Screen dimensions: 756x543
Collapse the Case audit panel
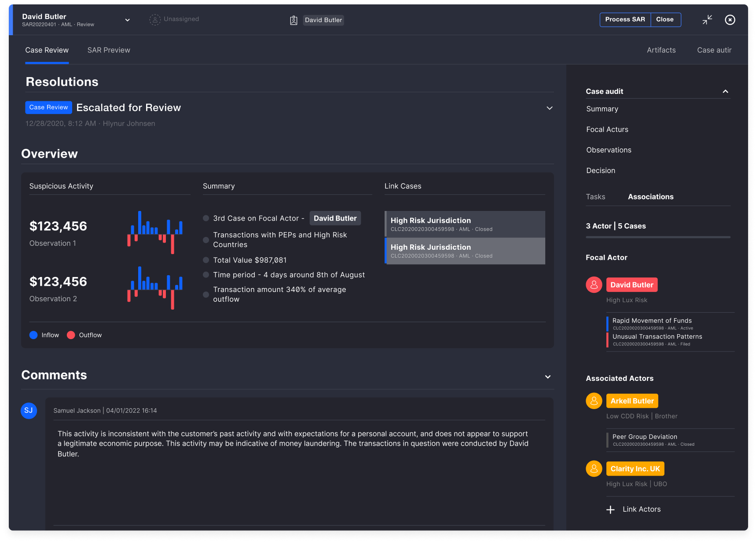[725, 91]
